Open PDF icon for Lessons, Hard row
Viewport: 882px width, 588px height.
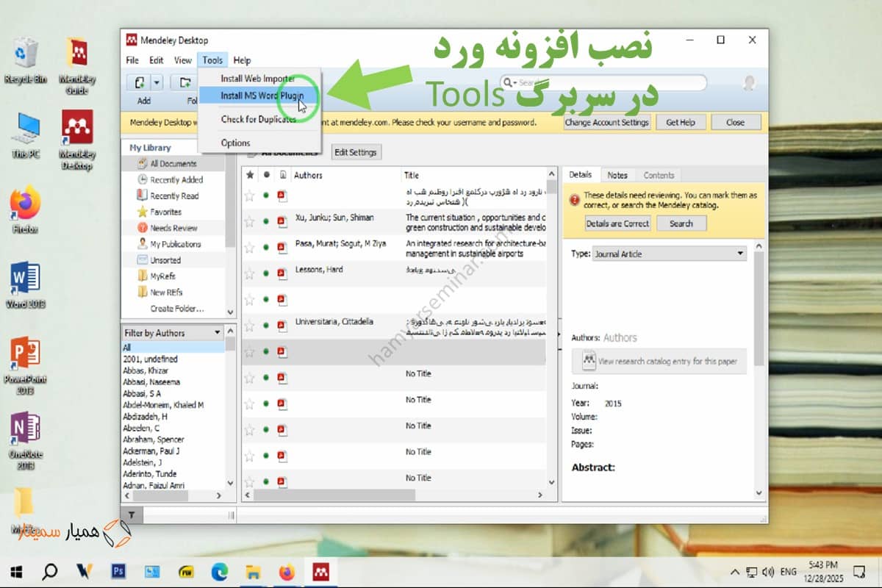(x=282, y=273)
